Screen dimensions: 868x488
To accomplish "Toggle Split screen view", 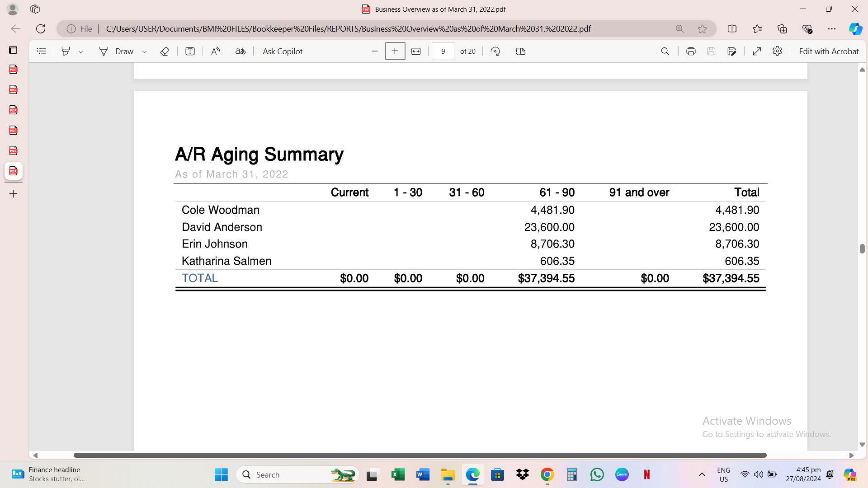I will (732, 29).
